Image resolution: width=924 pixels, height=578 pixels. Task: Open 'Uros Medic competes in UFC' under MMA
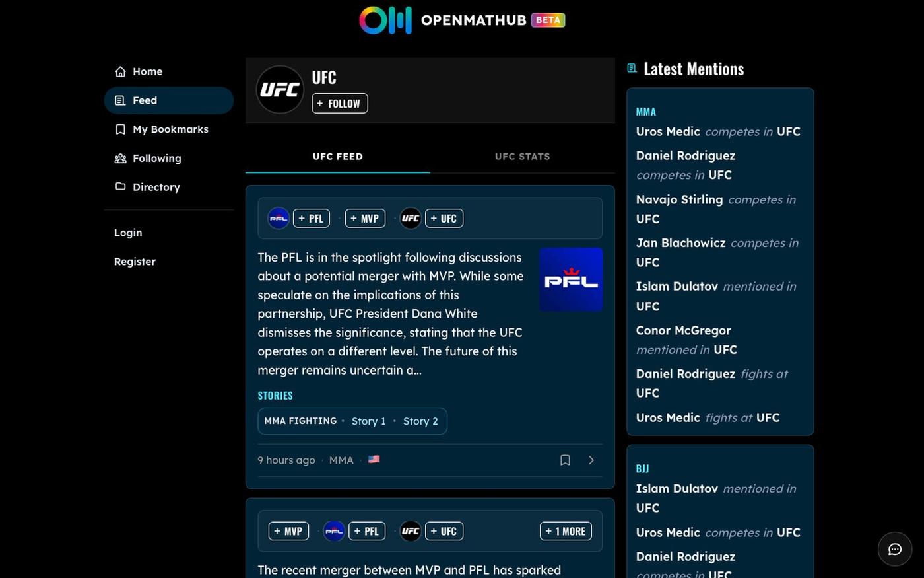(x=718, y=131)
